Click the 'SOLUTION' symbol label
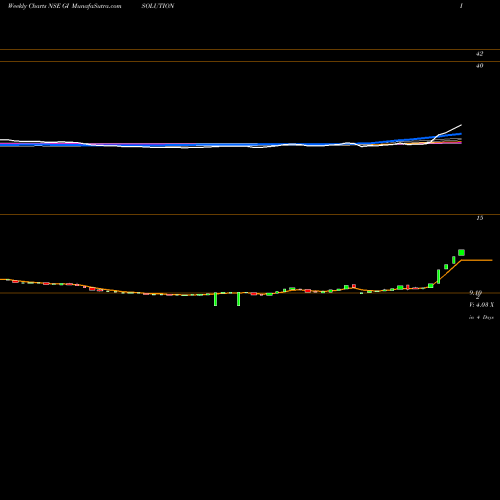 (158, 6)
